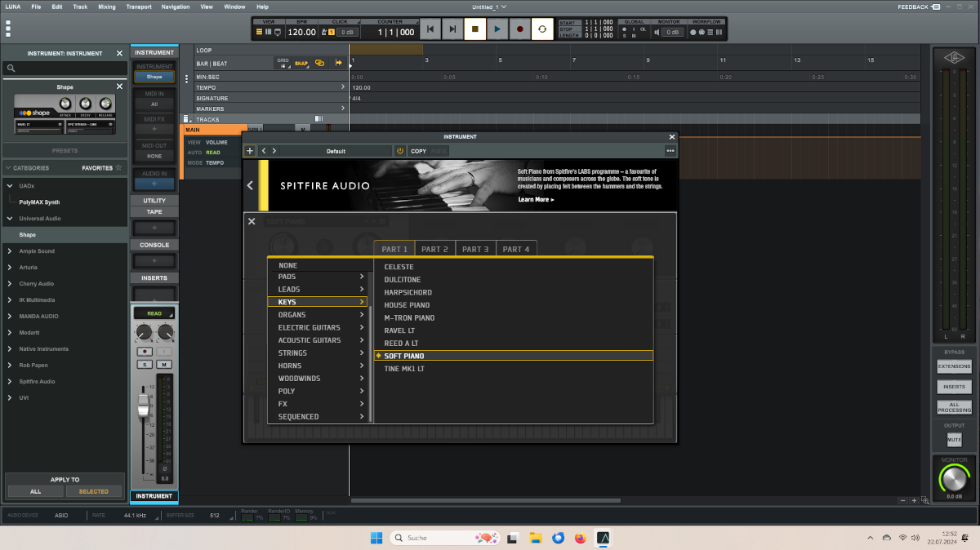Toggle the record arm button on channel strip
This screenshot has height=550, width=980.
click(x=145, y=351)
